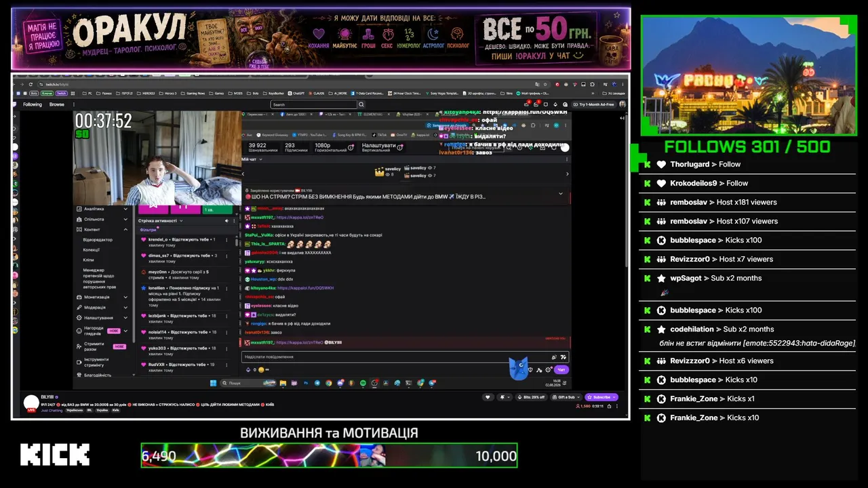Screen dimensions: 868x488
Task: Toggle channel notifications bell button
Action: pyautogui.click(x=504, y=397)
